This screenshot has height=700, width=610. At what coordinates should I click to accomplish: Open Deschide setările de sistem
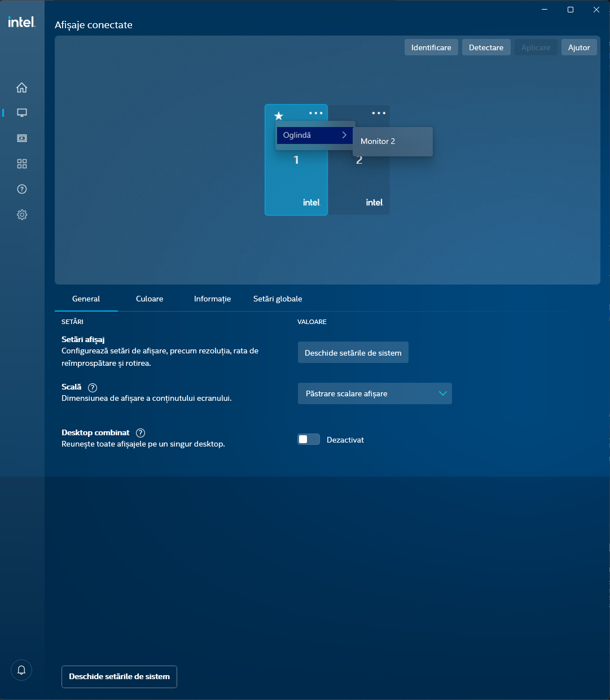point(353,352)
